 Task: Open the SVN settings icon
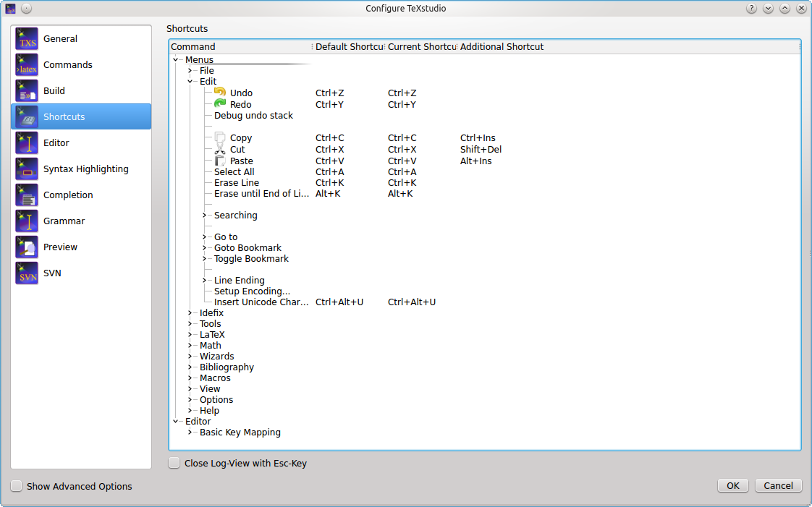(x=27, y=273)
